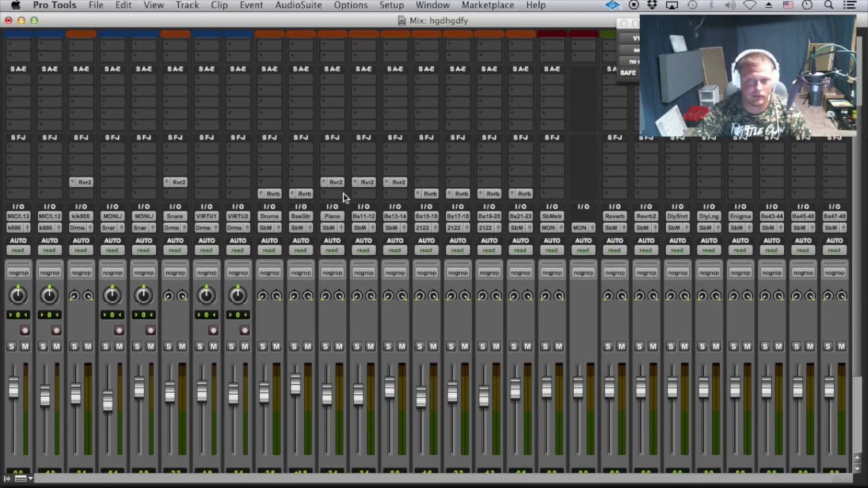Open Rvrb send on Drums track
The image size is (868, 488).
(x=269, y=194)
